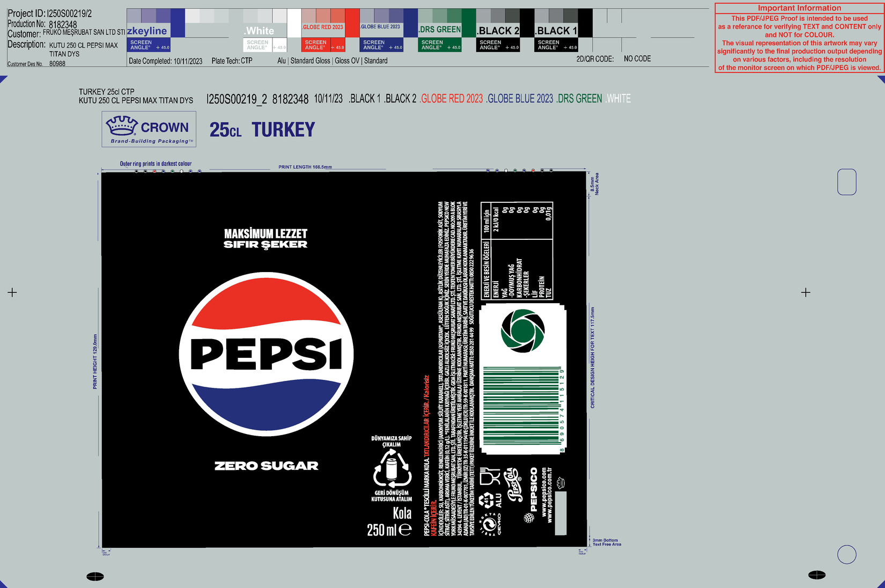Click the rounded rectangle outline at top right

tap(847, 182)
